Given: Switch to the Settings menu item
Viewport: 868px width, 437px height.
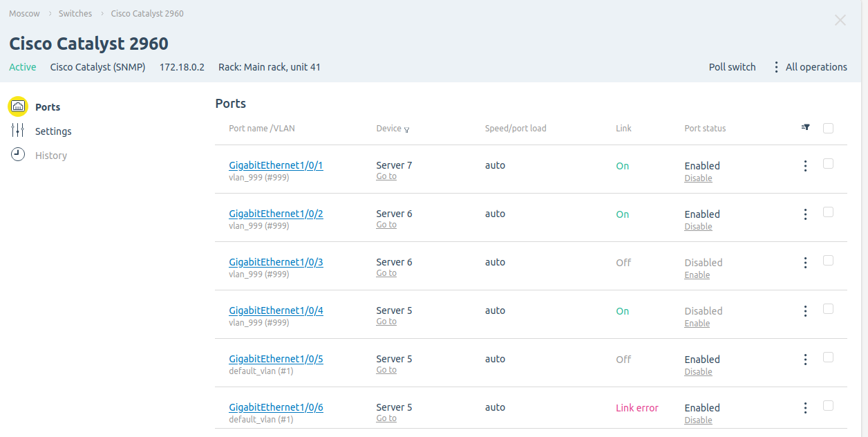Looking at the screenshot, I should 53,131.
